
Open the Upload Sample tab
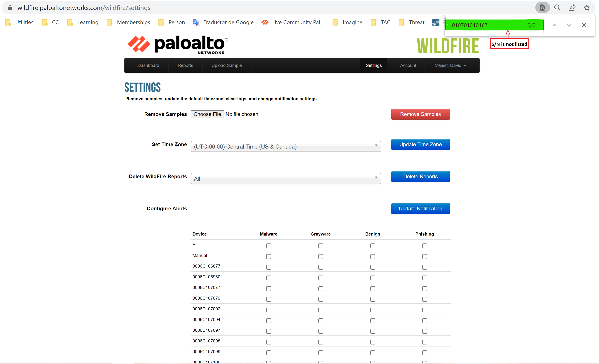pos(226,65)
